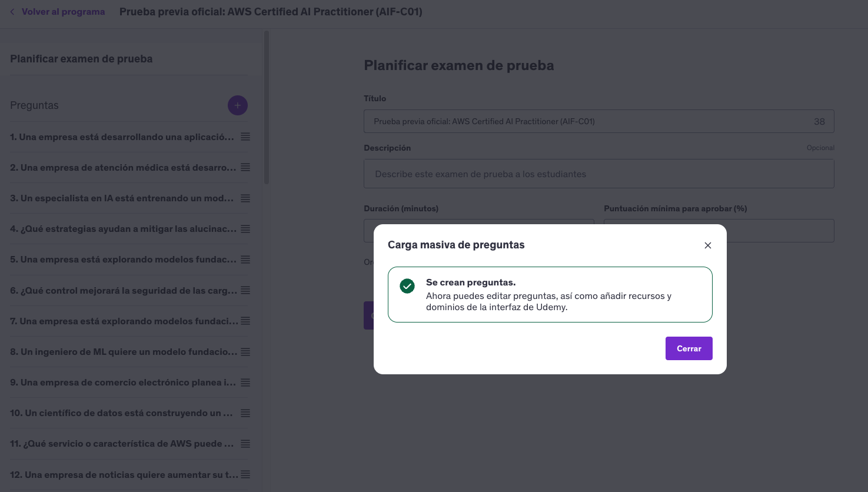868x492 pixels.
Task: Click drag handle icon for question 4
Action: [245, 229]
